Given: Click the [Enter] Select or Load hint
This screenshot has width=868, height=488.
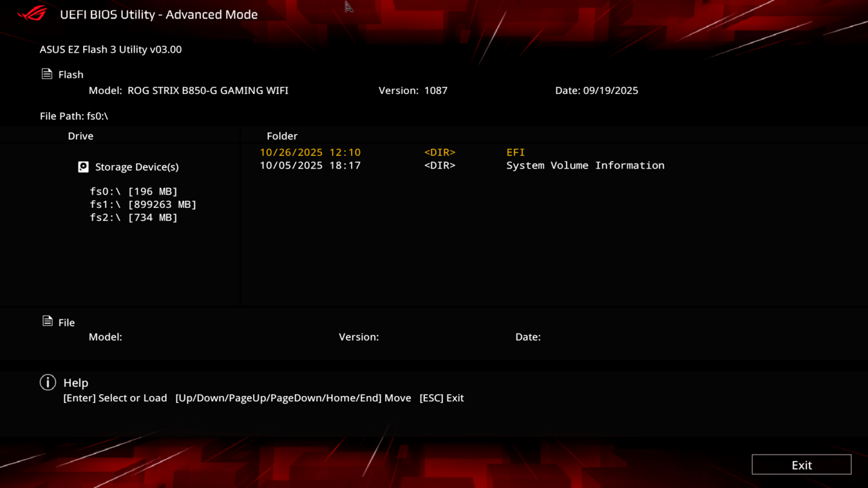Looking at the screenshot, I should 115,398.
